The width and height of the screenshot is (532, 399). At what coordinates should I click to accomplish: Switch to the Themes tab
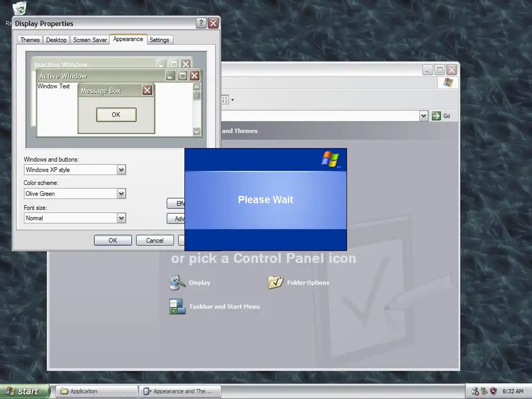pyautogui.click(x=30, y=39)
